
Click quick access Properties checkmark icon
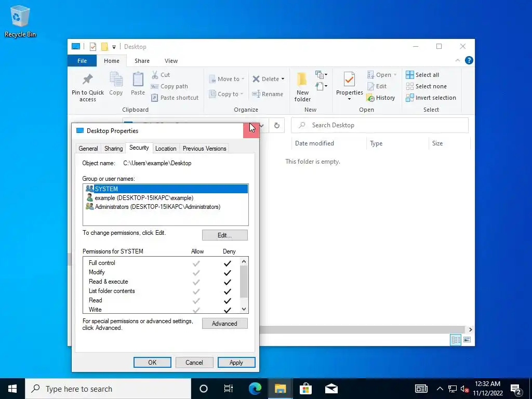pyautogui.click(x=92, y=46)
